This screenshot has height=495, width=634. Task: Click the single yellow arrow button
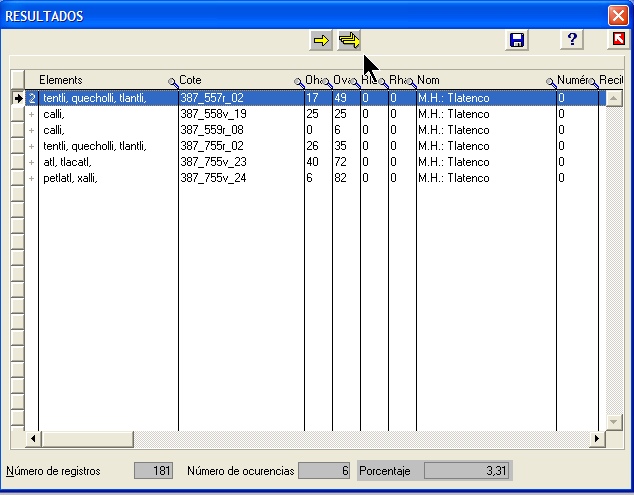[321, 40]
